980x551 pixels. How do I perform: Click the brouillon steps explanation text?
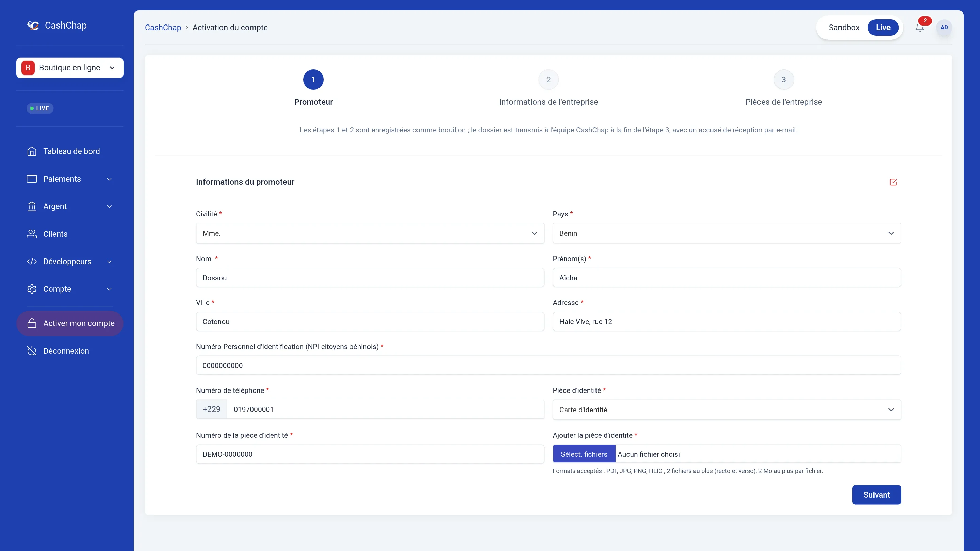[x=548, y=130]
